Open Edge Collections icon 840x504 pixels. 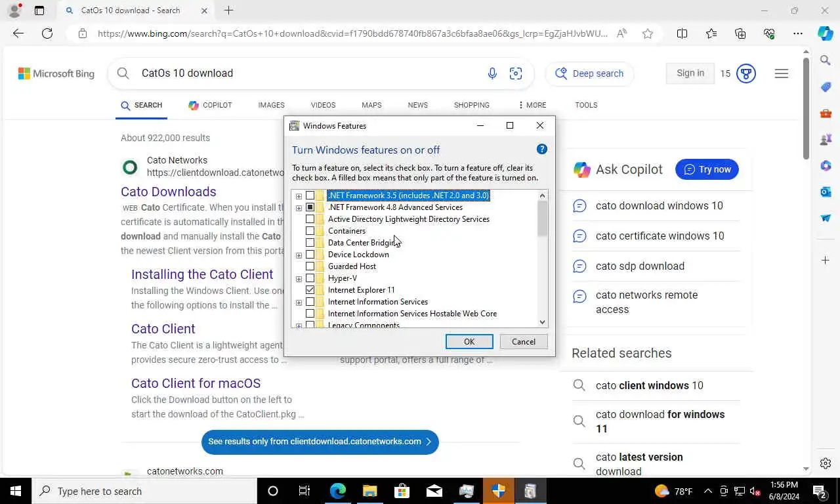[x=740, y=33]
